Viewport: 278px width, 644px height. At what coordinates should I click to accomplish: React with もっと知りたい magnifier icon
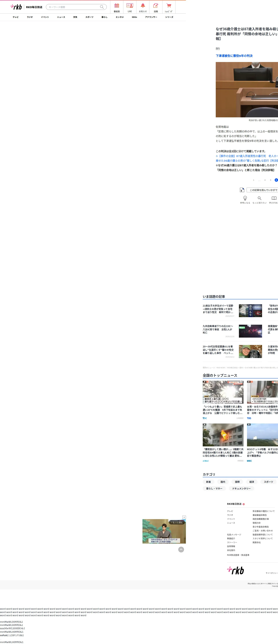[259, 199]
